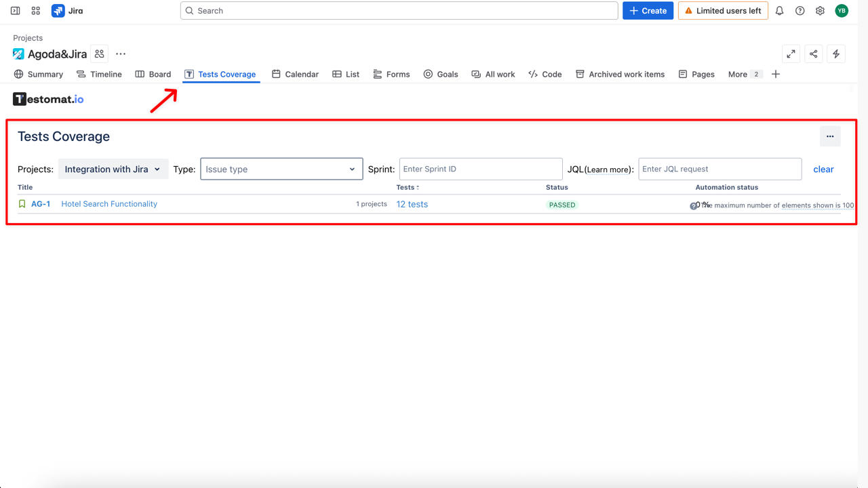Expand the Issue type dropdown

pos(281,169)
